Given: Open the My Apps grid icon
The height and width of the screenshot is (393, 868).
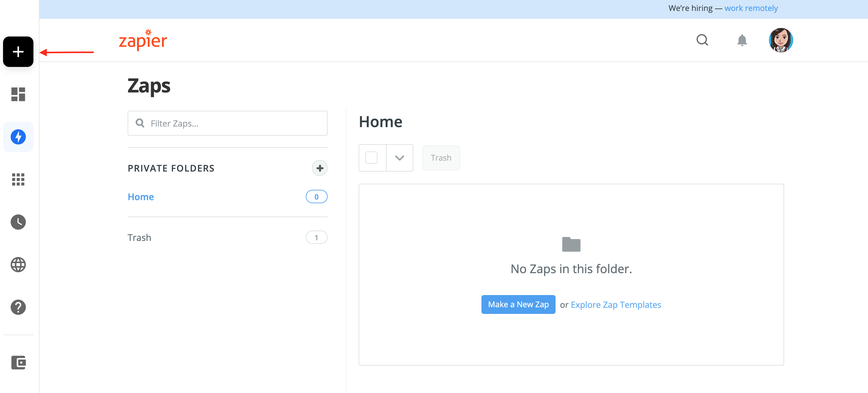Looking at the screenshot, I should coord(18,179).
